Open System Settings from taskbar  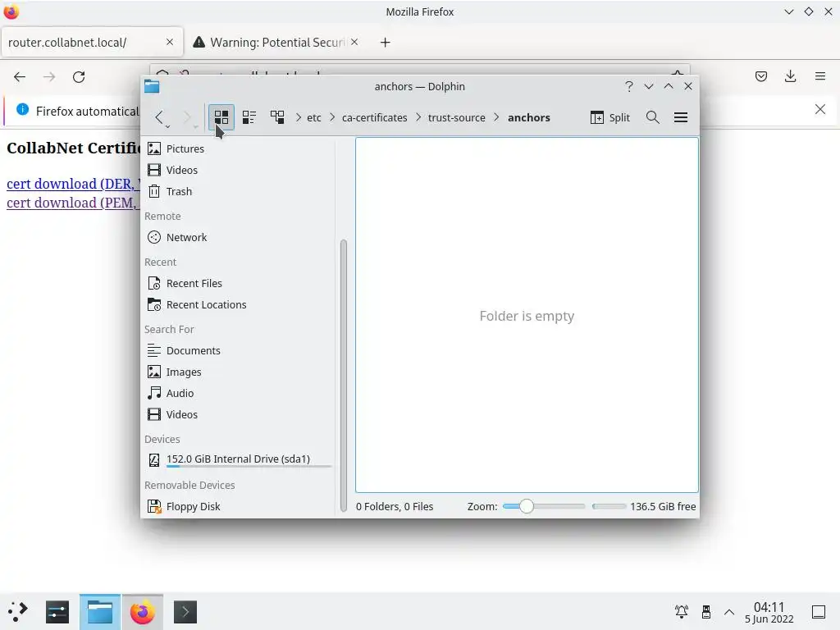[x=57, y=612]
